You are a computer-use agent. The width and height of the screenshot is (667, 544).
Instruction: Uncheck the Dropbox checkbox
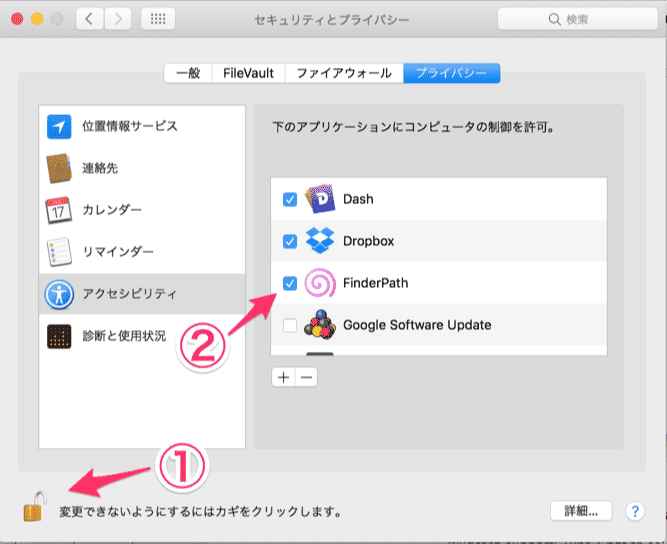coord(290,241)
